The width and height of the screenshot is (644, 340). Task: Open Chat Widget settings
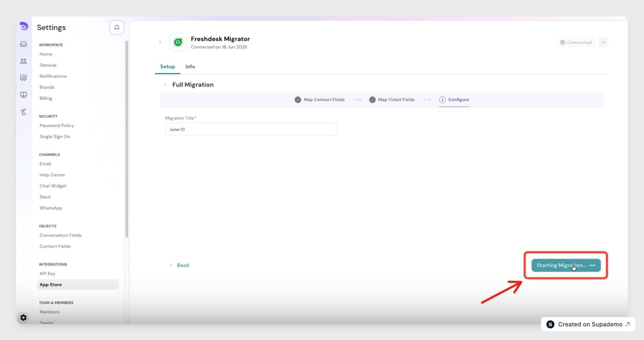click(53, 186)
